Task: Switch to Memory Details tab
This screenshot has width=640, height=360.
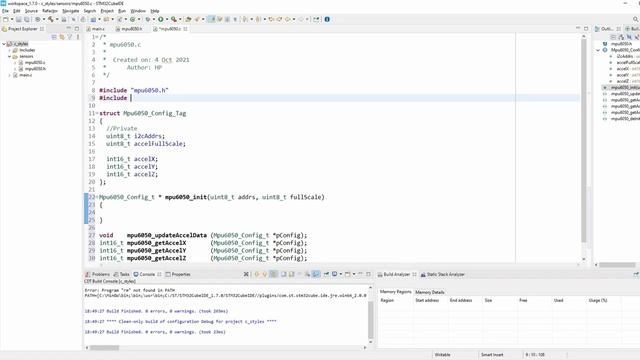Action: pyautogui.click(x=429, y=292)
